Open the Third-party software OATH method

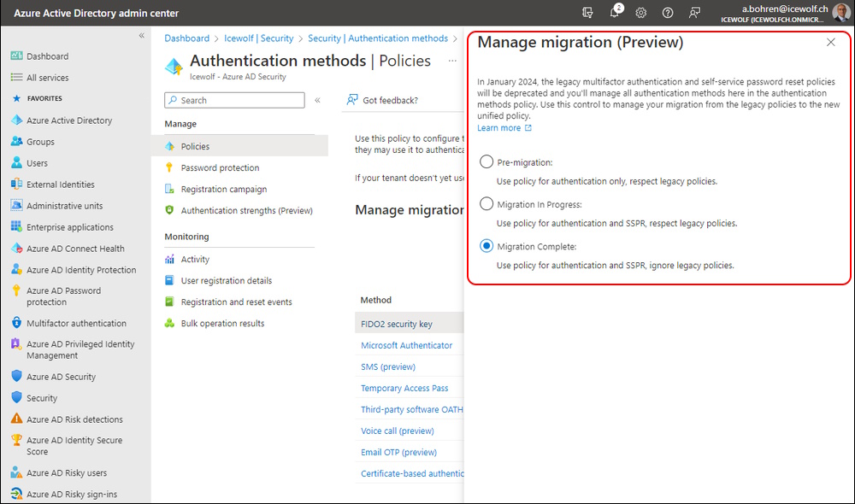click(412, 409)
